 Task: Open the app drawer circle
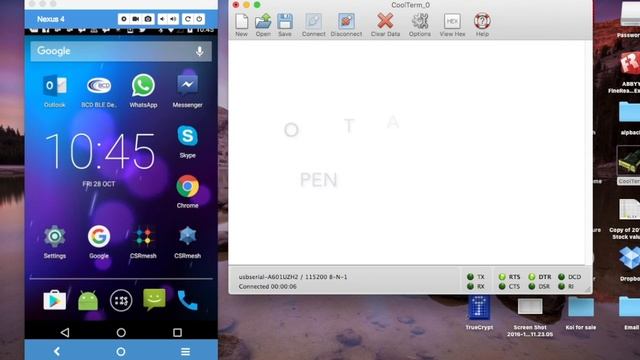[121, 301]
